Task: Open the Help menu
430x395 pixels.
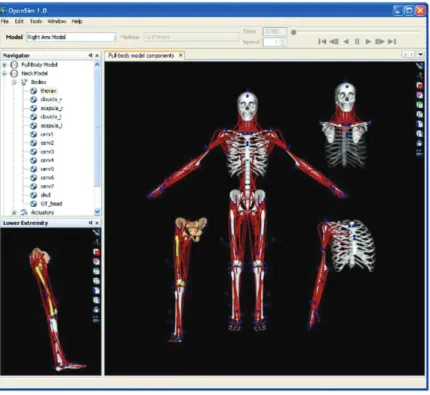Action: click(x=77, y=21)
